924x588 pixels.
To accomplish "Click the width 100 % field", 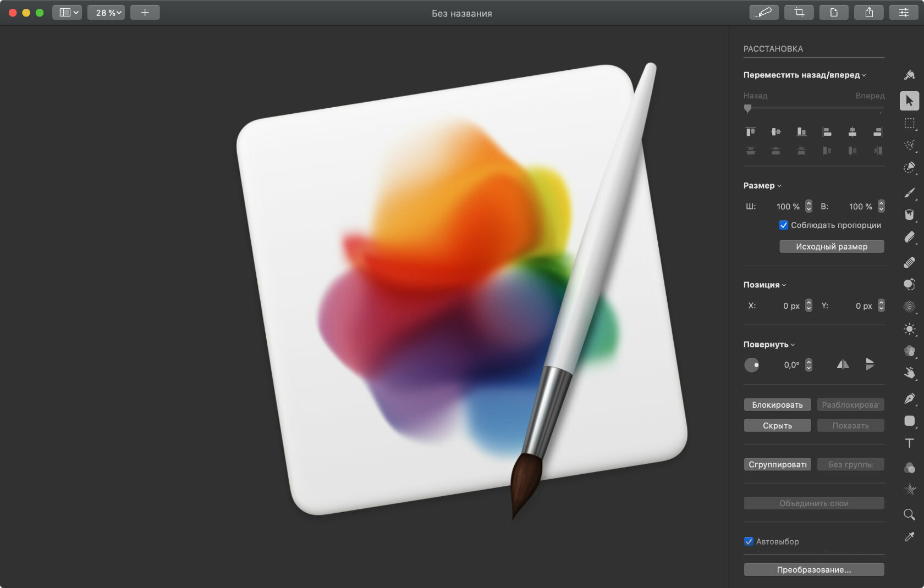I will click(x=788, y=207).
